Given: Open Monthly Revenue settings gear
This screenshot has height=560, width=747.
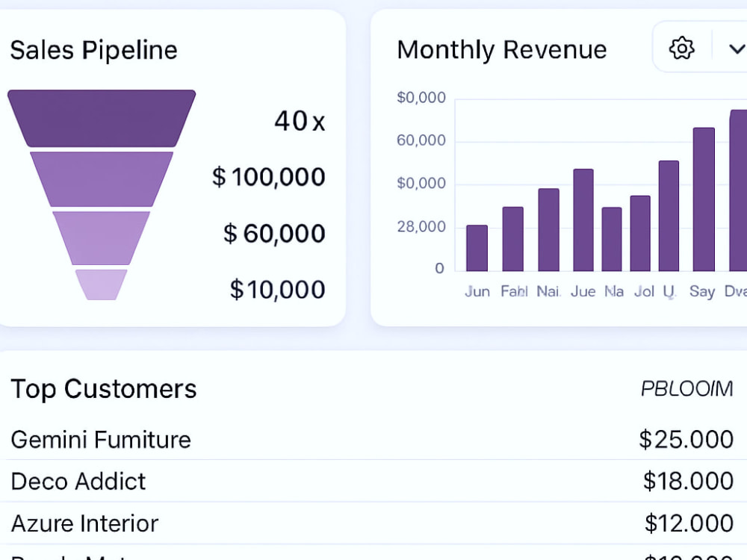Looking at the screenshot, I should 682,48.
